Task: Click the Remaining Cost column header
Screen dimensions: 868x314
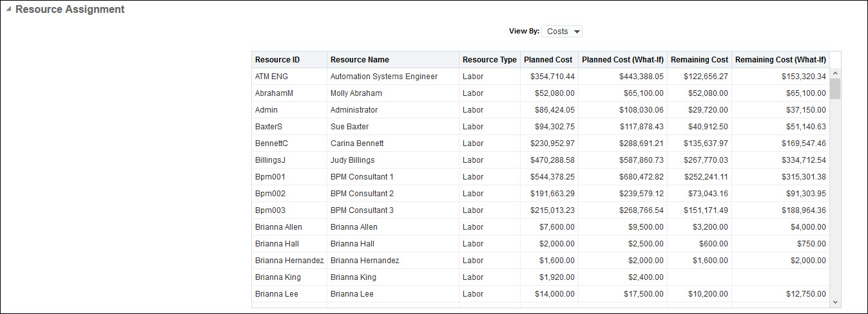Action: (x=699, y=60)
